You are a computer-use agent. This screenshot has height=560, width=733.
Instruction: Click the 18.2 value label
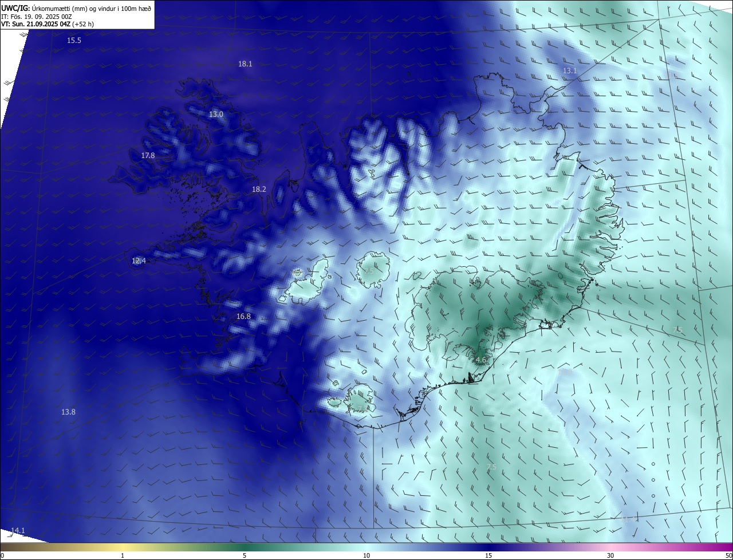(x=259, y=189)
